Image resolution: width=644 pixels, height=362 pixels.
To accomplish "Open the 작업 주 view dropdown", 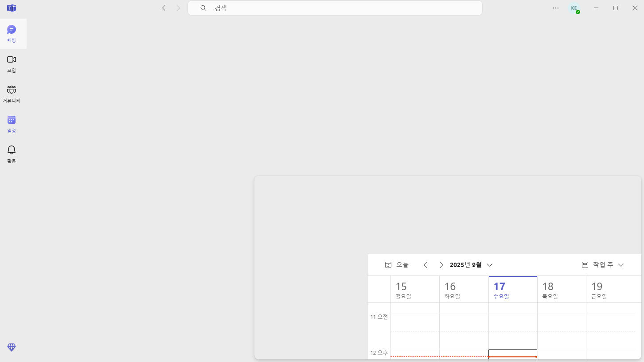I will coord(603,265).
